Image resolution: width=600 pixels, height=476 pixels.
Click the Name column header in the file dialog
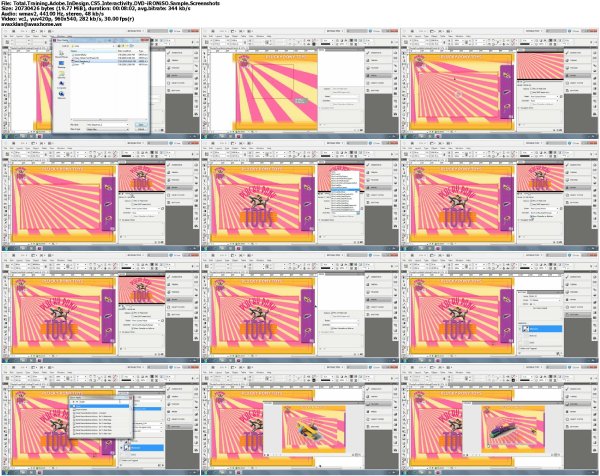coord(94,51)
